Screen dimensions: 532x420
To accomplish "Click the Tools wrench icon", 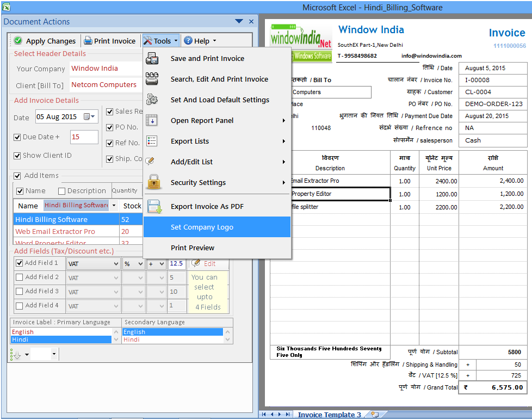I will (x=147, y=41).
